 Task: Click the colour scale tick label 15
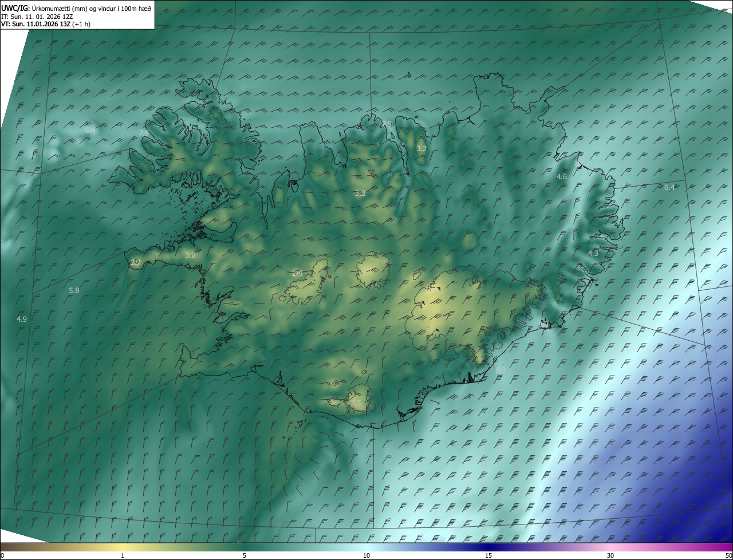coord(488,555)
